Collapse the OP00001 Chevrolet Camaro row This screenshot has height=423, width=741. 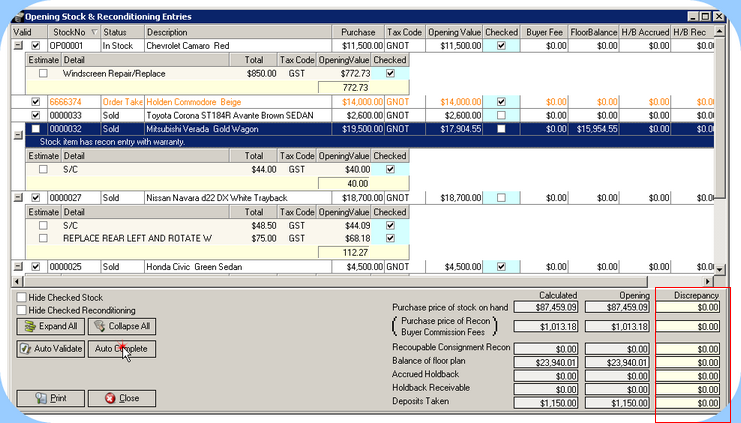pos(18,46)
